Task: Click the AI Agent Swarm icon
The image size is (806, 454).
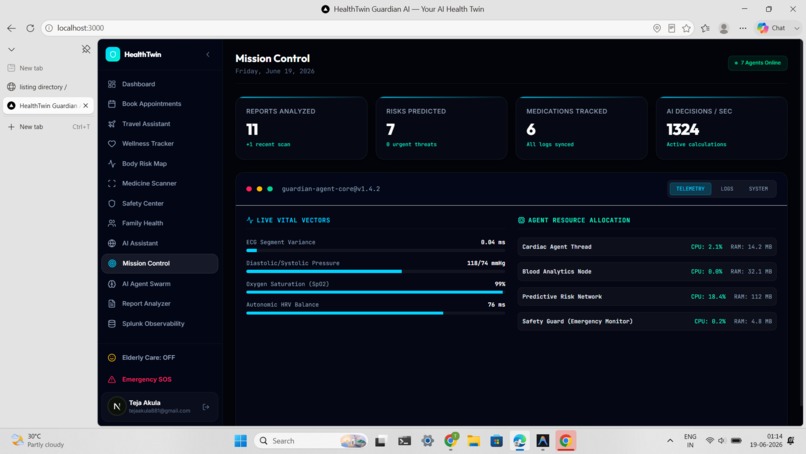Action: click(x=112, y=284)
